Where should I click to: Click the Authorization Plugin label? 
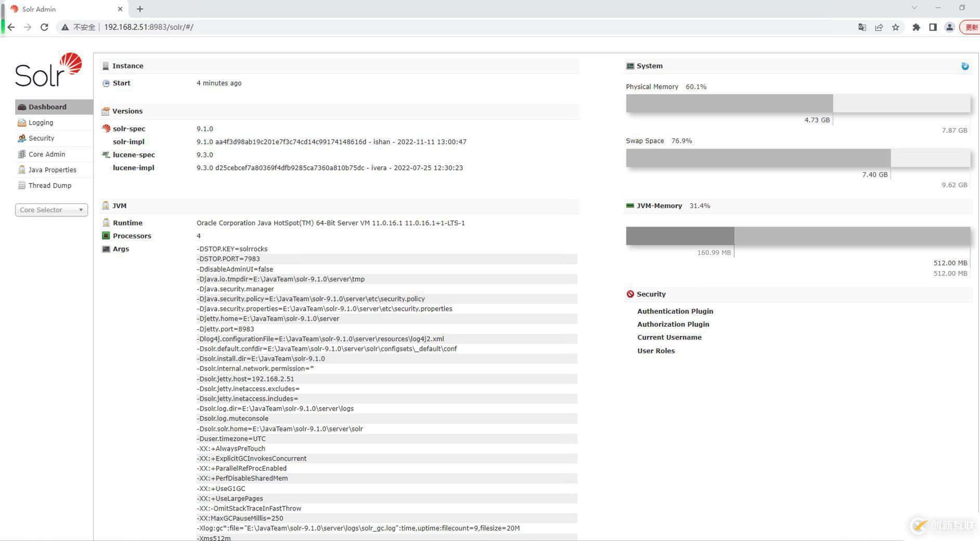673,324
